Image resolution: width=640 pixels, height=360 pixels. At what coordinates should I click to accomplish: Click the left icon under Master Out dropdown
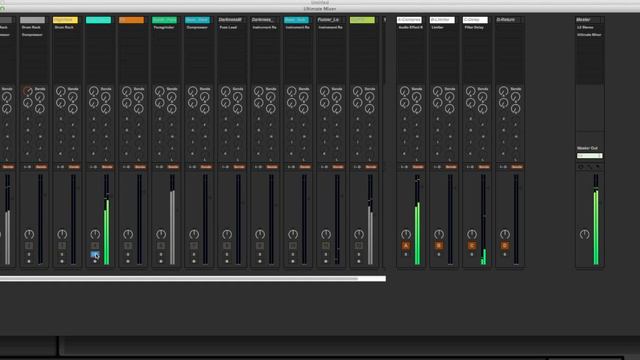(581, 167)
